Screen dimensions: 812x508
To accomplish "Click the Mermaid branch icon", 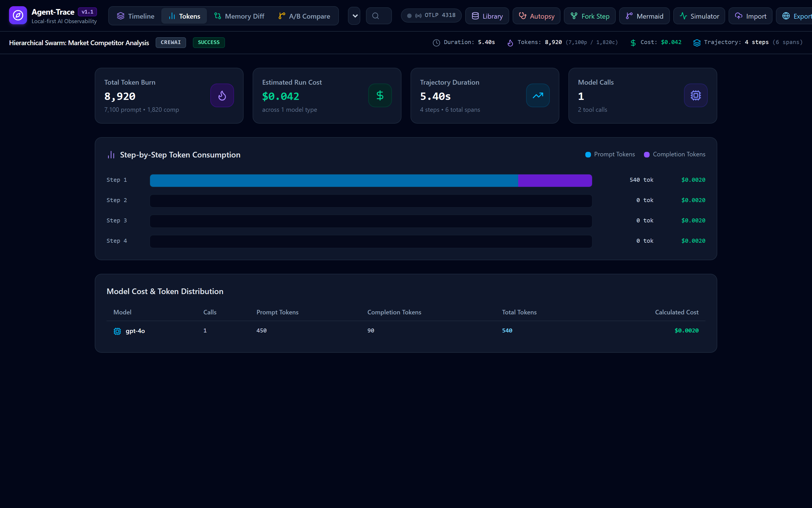I will point(629,16).
